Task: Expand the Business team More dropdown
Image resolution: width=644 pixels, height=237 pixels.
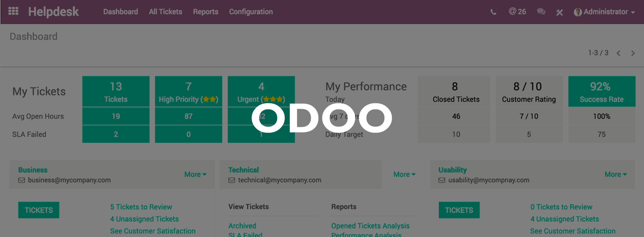Action: pos(195,174)
